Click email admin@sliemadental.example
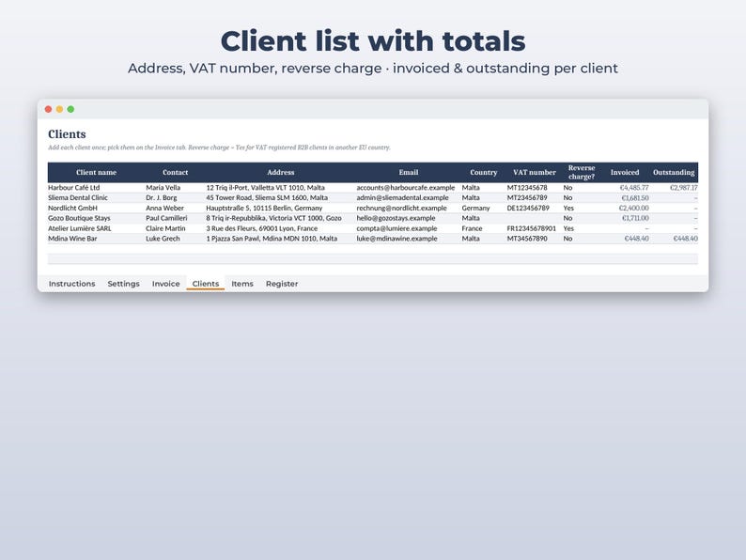The image size is (746, 560). tap(402, 198)
